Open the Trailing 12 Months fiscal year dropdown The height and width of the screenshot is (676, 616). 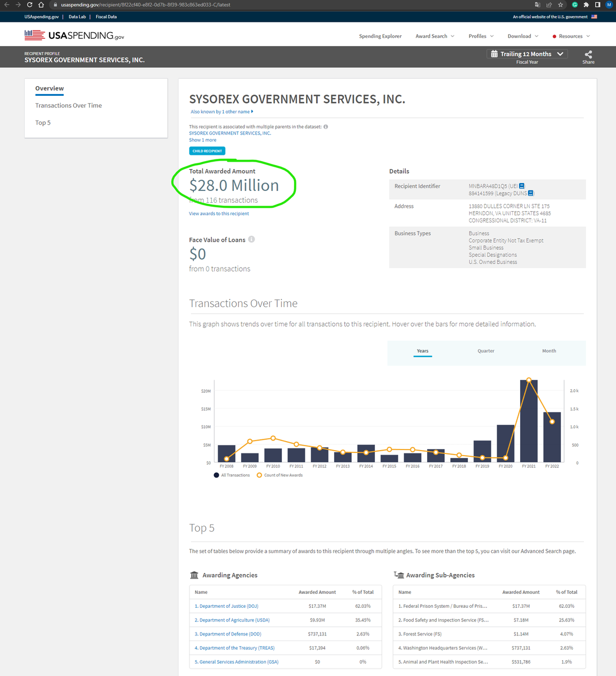(x=527, y=54)
